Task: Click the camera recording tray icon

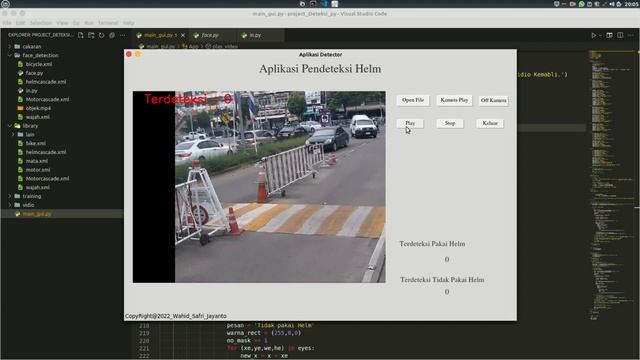Action: click(x=573, y=4)
